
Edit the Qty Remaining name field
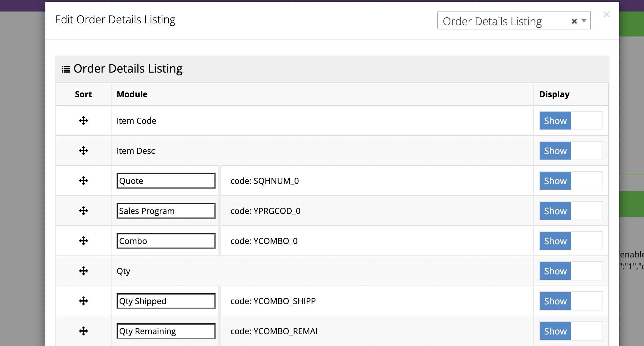(x=166, y=331)
